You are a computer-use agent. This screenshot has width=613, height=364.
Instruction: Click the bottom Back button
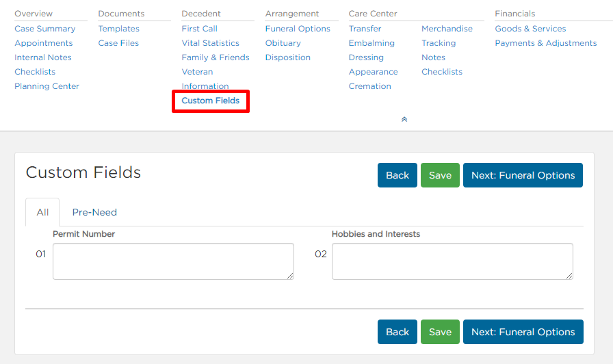click(397, 332)
